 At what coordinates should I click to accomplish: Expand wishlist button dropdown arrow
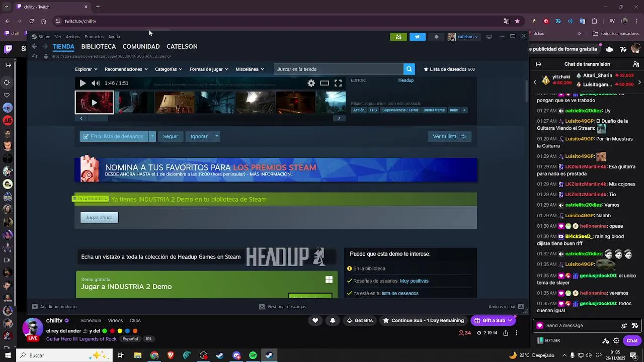pos(152,136)
